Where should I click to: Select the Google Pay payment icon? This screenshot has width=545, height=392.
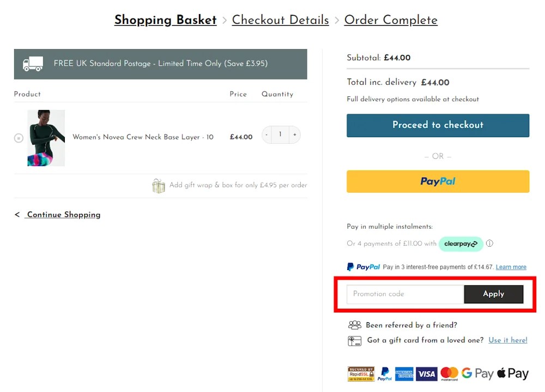pos(477,373)
